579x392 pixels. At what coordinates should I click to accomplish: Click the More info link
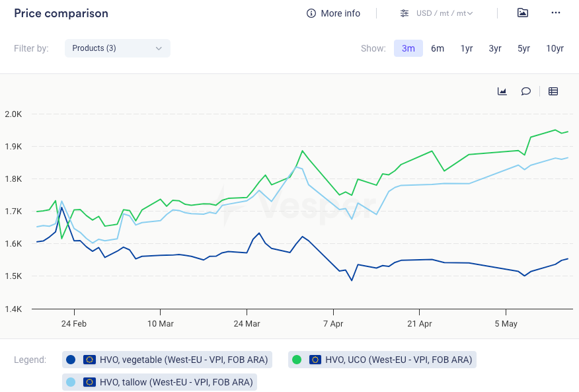tap(340, 13)
